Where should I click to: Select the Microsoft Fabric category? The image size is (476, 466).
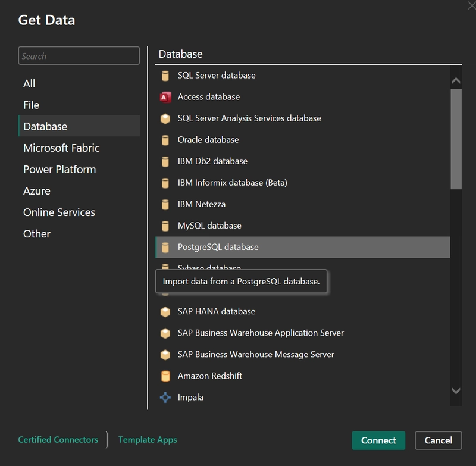(61, 148)
